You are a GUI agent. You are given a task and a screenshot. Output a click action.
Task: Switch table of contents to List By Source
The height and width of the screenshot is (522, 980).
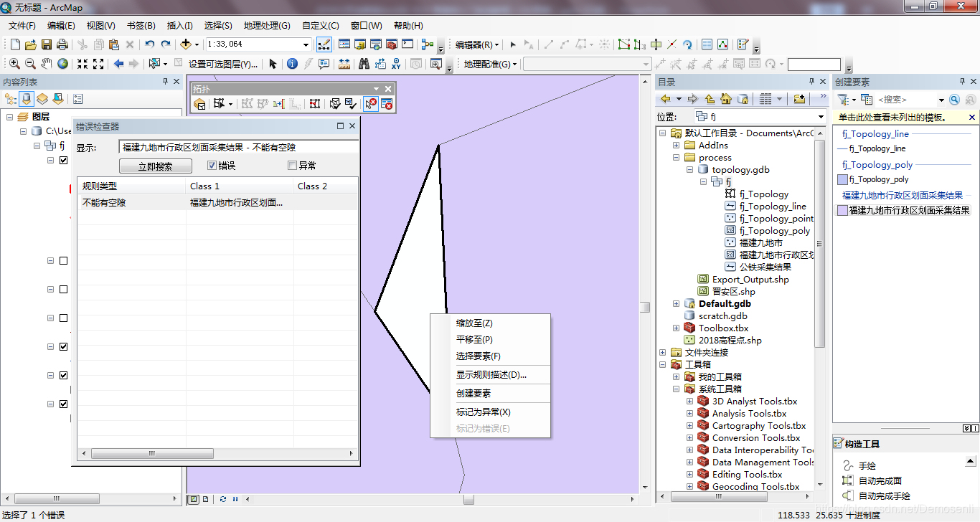[27, 99]
